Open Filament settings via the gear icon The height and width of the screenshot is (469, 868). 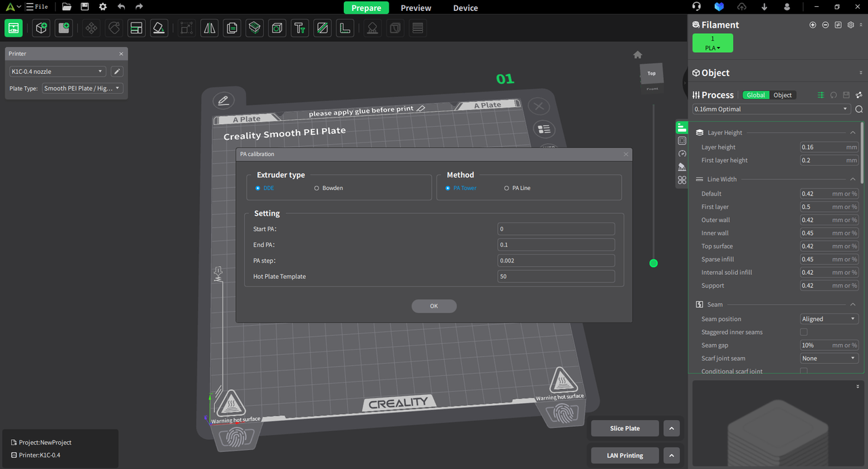(x=850, y=24)
